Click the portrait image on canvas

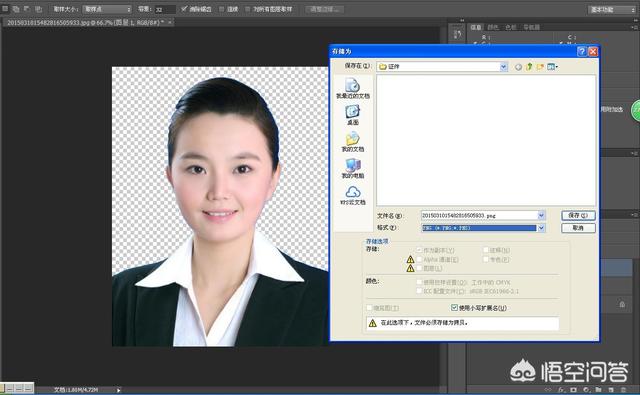(220, 206)
